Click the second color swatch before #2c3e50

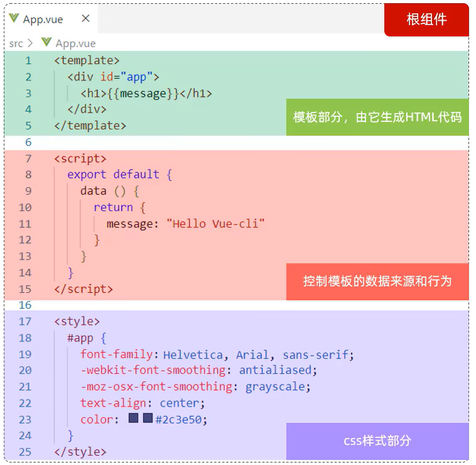click(148, 418)
